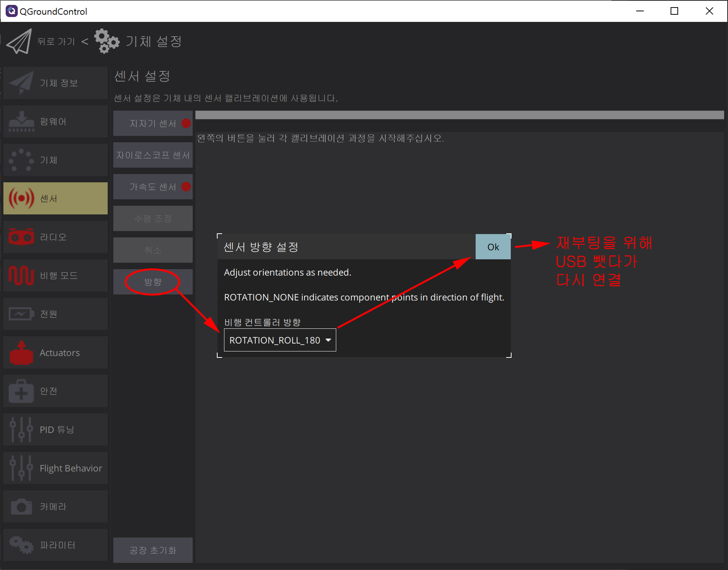
Task: Click the vehicle setup gears icon
Action: [x=107, y=42]
